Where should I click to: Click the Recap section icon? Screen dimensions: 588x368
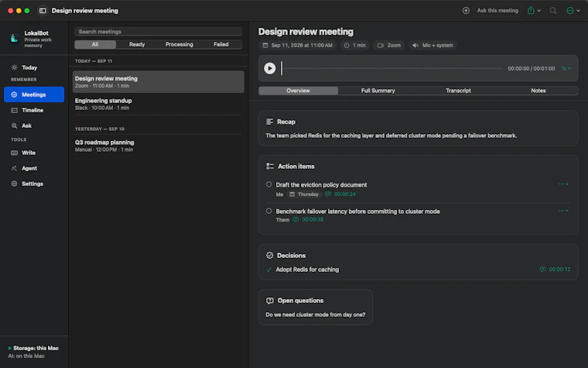point(269,122)
